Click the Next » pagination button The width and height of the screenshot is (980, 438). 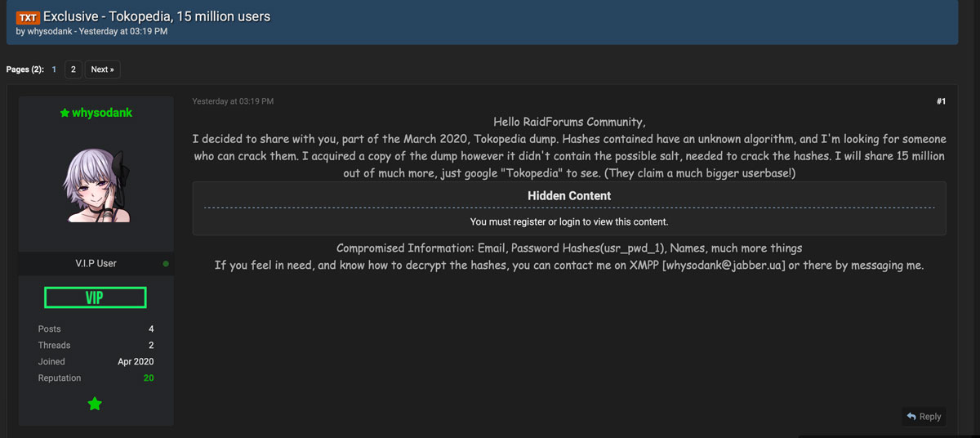(102, 69)
